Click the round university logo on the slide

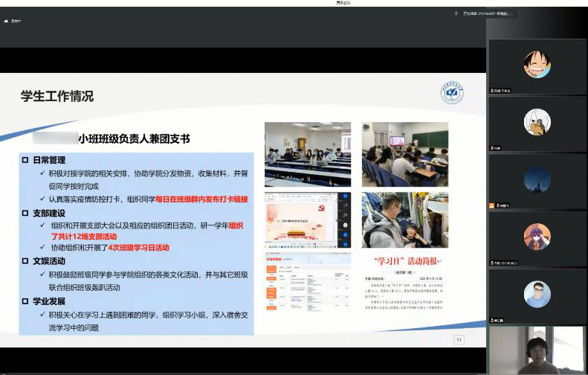point(451,93)
